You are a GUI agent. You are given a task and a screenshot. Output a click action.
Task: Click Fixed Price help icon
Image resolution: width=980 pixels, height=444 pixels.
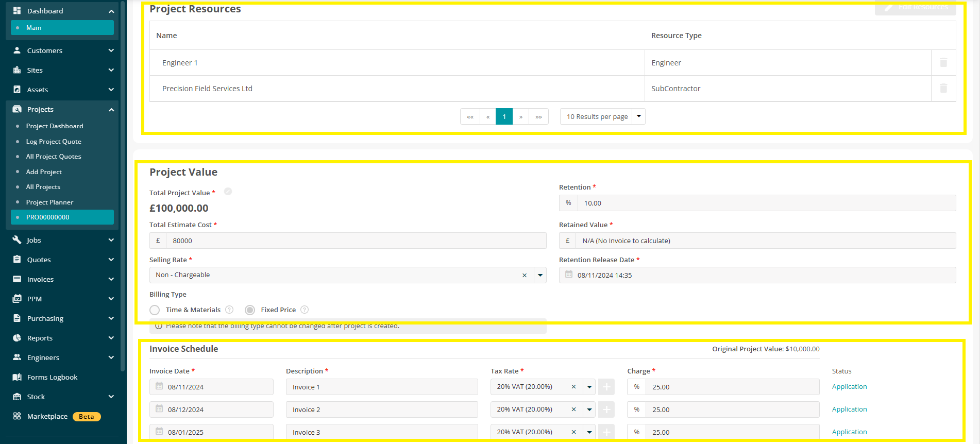pos(305,310)
